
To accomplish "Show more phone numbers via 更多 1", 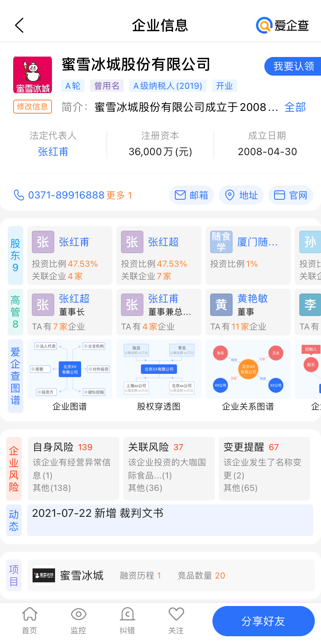I will click(x=119, y=195).
